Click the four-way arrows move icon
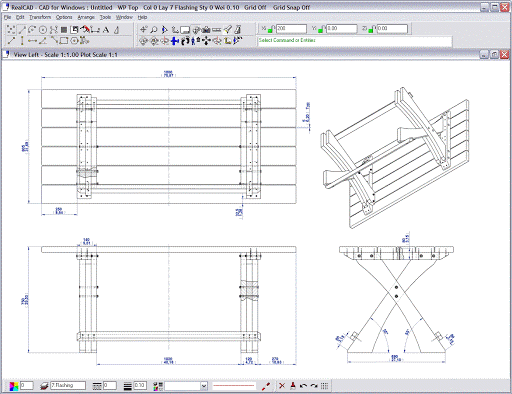The height and width of the screenshot is (394, 512). pos(206,41)
